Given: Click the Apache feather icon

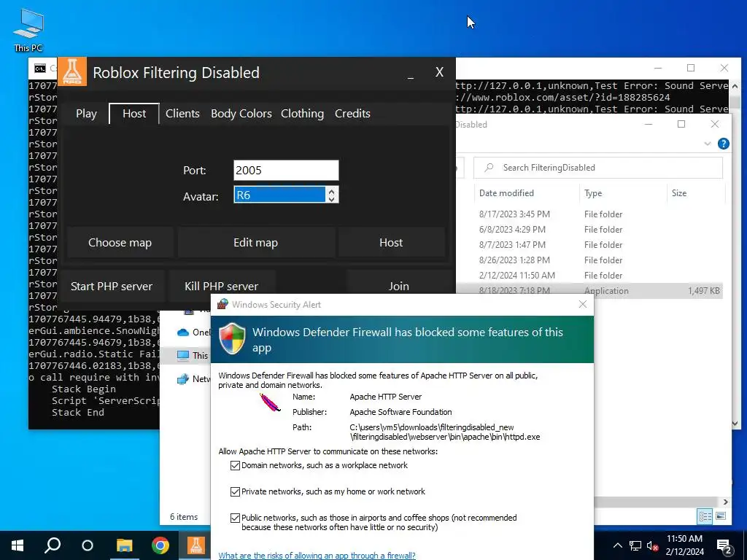Looking at the screenshot, I should [x=270, y=402].
